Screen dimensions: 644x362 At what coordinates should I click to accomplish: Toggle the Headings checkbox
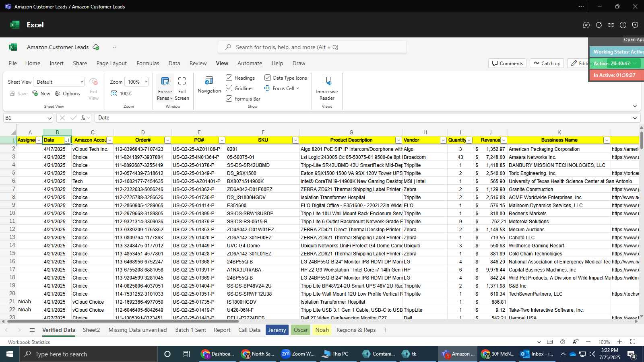pyautogui.click(x=229, y=78)
